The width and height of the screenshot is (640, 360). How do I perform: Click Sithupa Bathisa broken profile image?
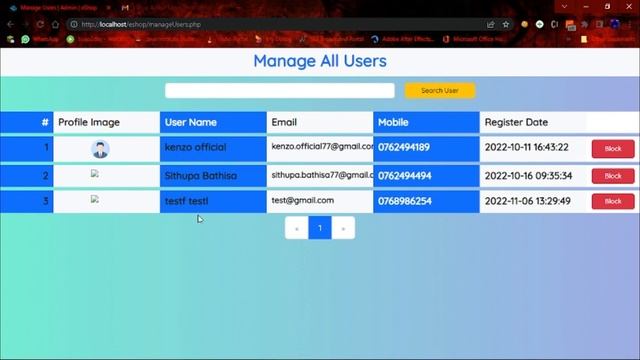(x=95, y=173)
